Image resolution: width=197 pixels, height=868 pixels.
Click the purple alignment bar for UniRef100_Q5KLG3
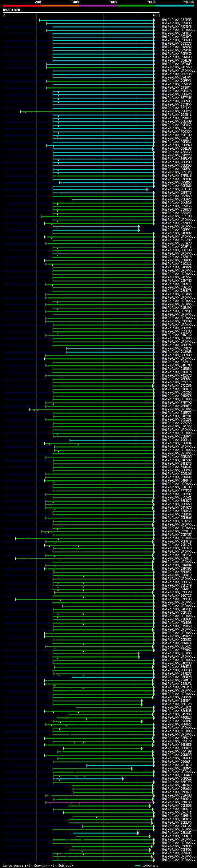tap(100, 803)
